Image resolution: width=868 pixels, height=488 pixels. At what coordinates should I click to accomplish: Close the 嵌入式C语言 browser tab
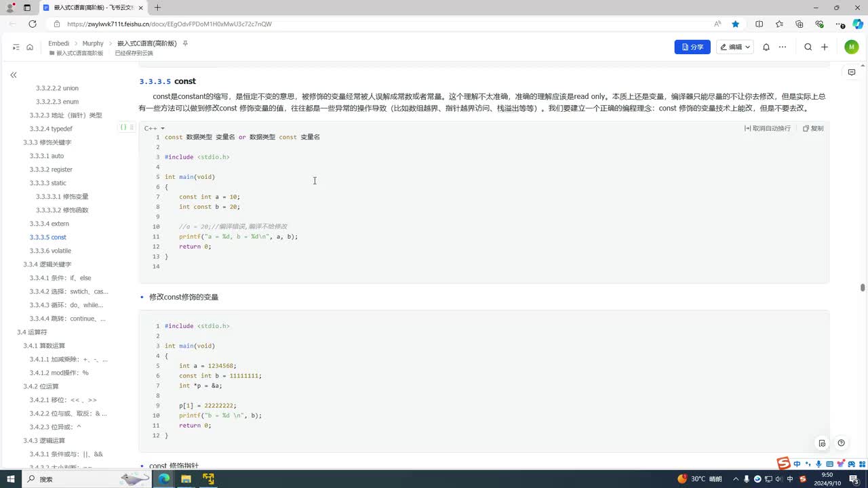[x=140, y=7]
